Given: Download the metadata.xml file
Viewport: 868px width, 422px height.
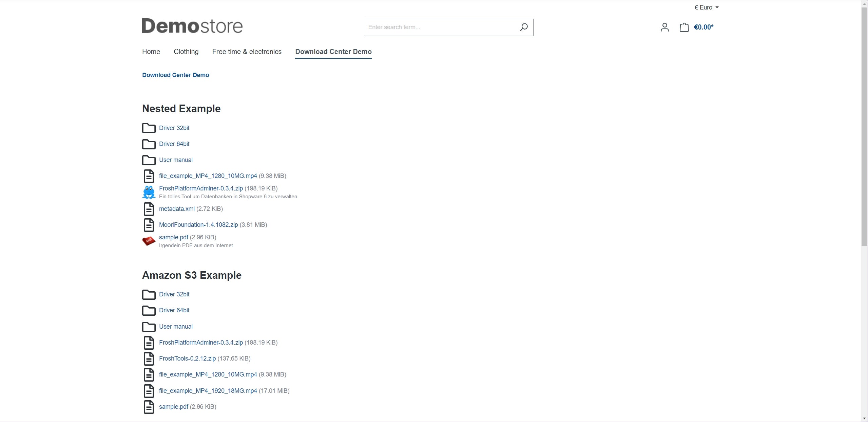Looking at the screenshot, I should pyautogui.click(x=177, y=209).
